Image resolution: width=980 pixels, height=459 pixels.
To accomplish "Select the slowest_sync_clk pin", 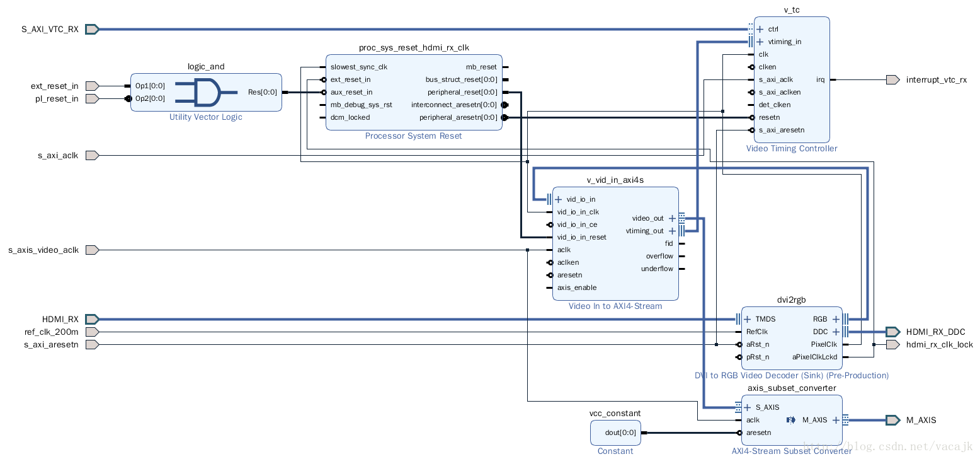I will tap(359, 67).
